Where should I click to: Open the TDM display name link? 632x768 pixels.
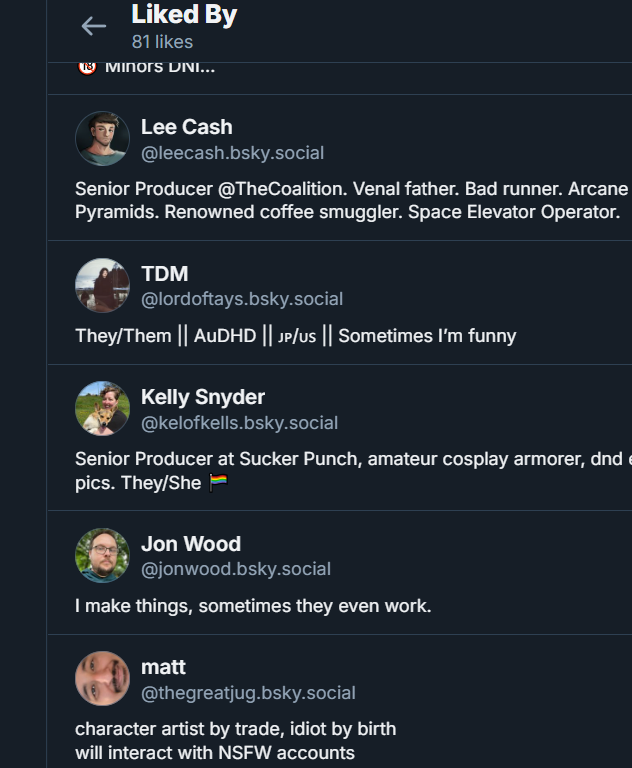pyautogui.click(x=164, y=274)
